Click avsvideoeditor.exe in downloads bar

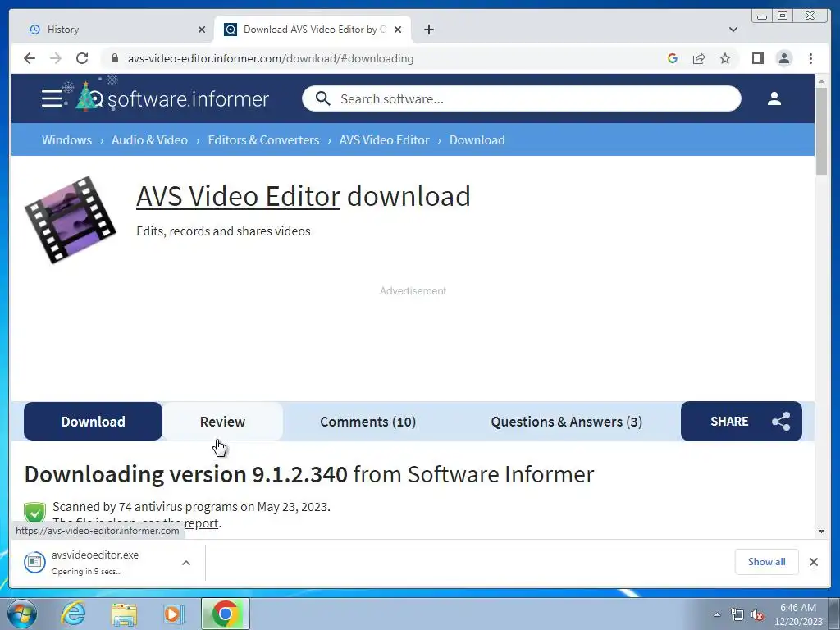click(95, 562)
